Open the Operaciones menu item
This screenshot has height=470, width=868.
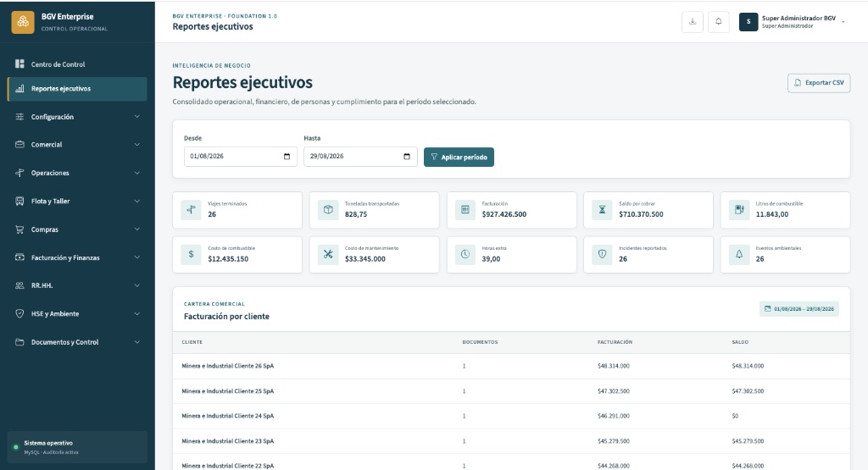click(77, 173)
